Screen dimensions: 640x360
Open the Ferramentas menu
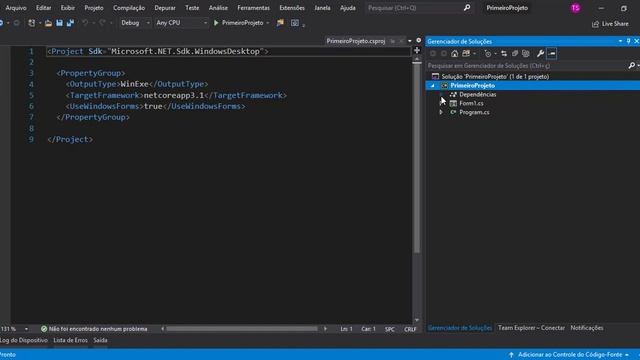(x=253, y=8)
